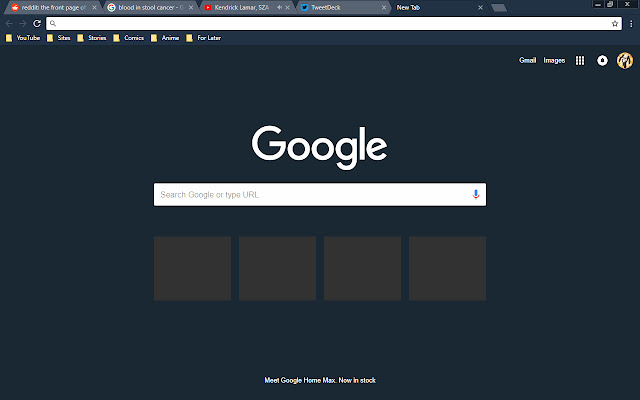The height and width of the screenshot is (400, 640).
Task: Click the Google logo
Action: (320, 147)
